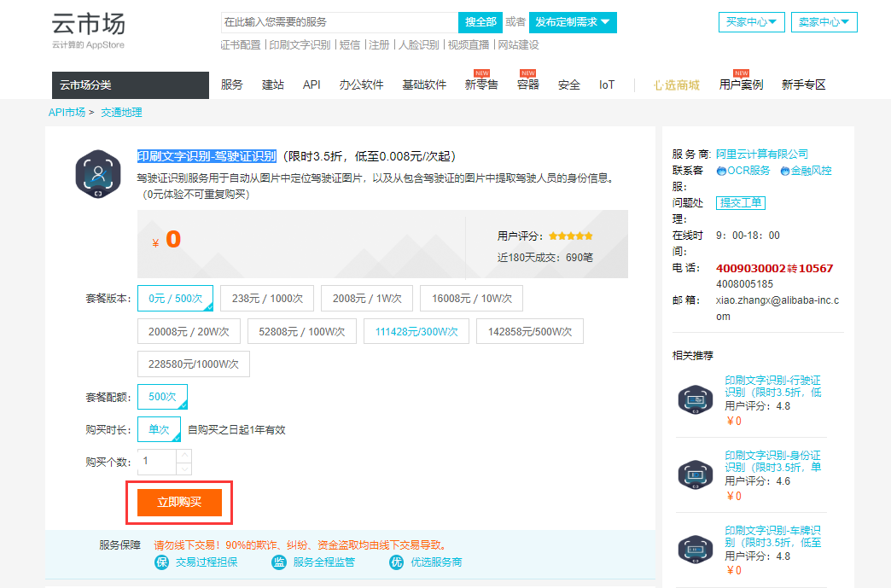
Task: Select the 142858元/500W次 package
Action: 530,331
